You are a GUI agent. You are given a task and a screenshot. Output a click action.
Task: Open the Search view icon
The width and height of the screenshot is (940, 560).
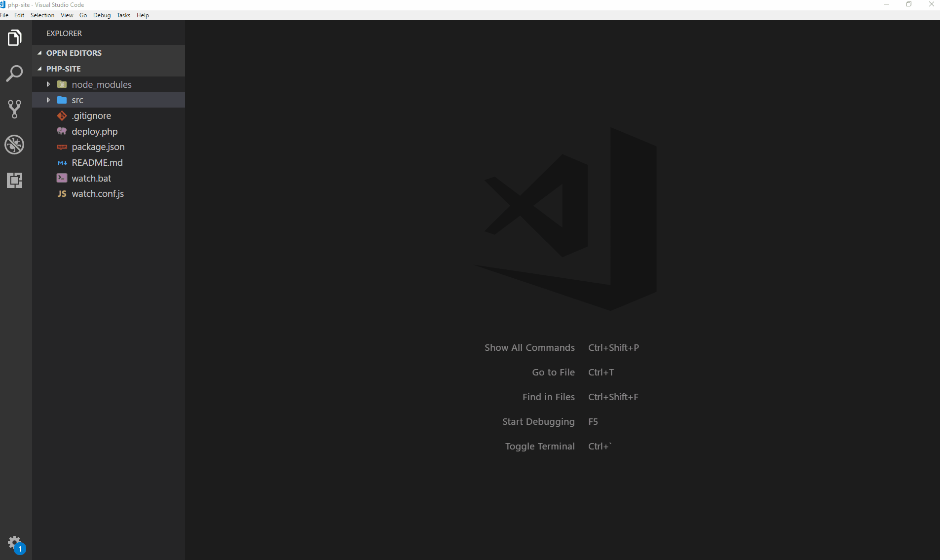click(15, 74)
